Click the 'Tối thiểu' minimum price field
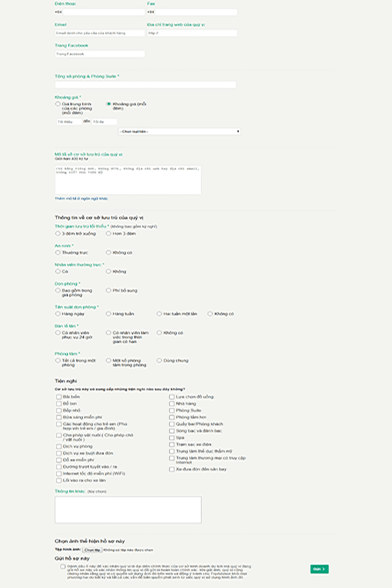Image resolution: width=392 pixels, height=588 pixels. point(69,122)
